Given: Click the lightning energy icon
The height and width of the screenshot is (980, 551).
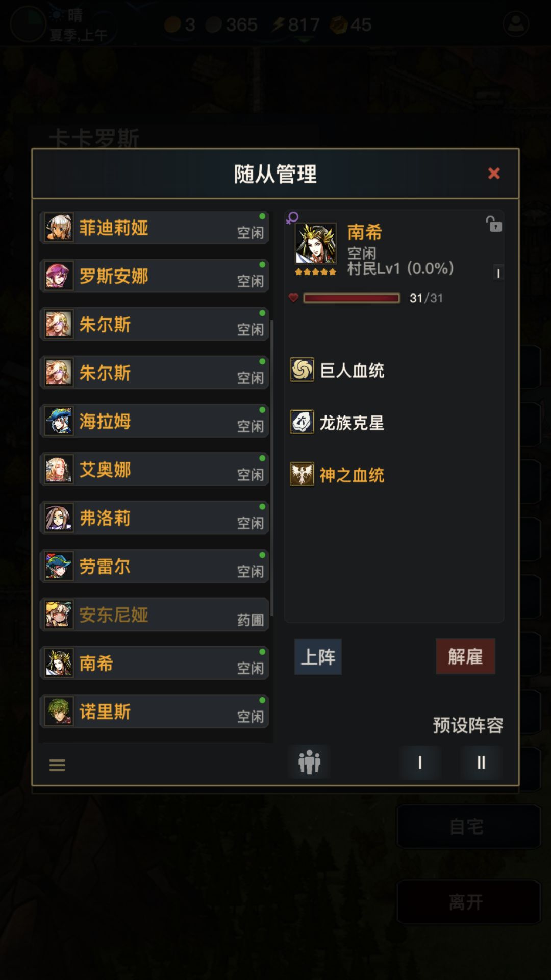Looking at the screenshot, I should point(278,24).
